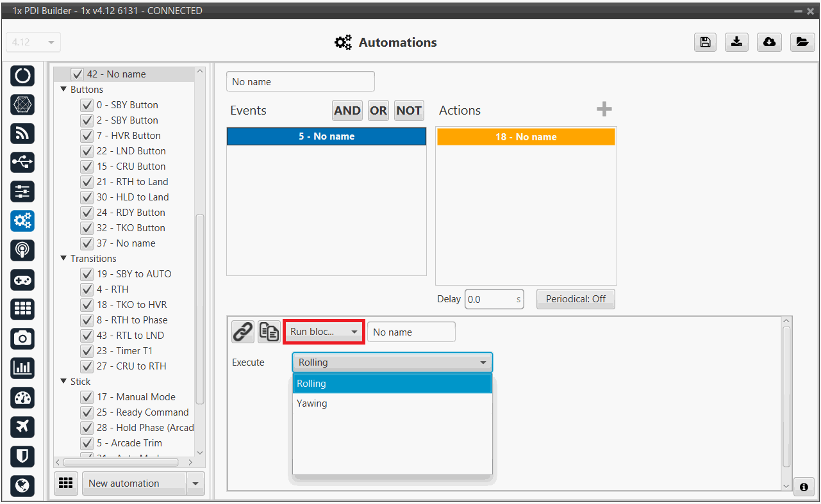Click the plus icon to add action
821x504 pixels.
(604, 110)
